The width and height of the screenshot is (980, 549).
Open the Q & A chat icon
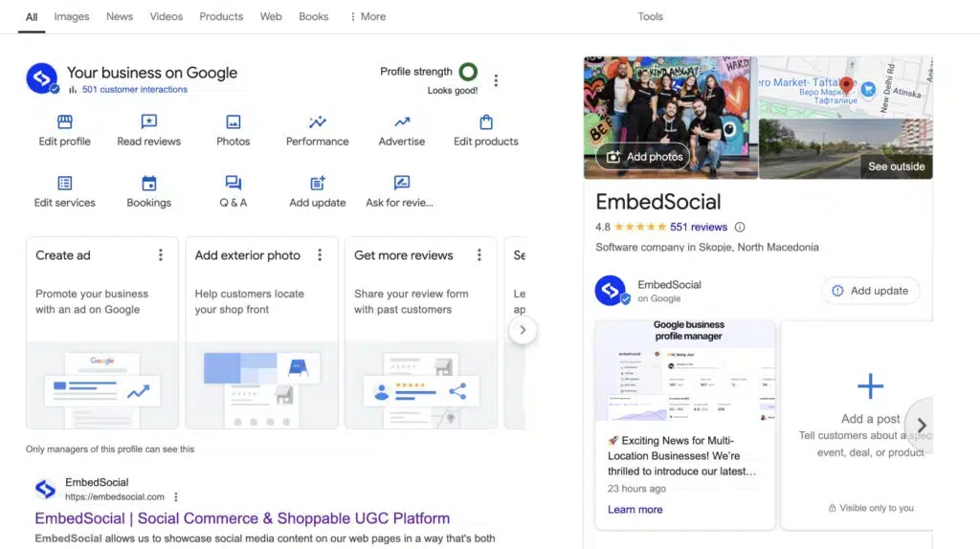tap(234, 183)
